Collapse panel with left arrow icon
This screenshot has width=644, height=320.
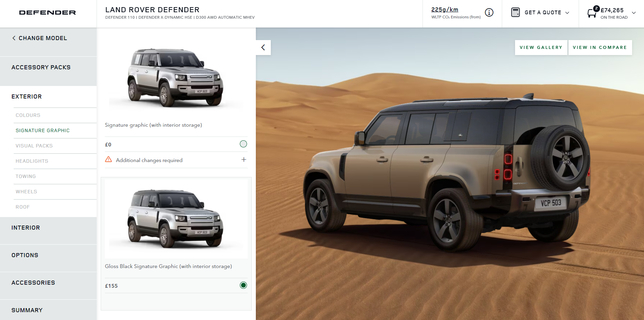(x=263, y=48)
